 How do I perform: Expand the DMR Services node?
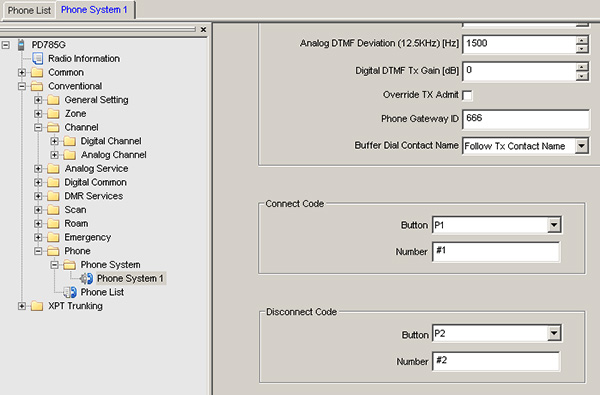(x=38, y=196)
